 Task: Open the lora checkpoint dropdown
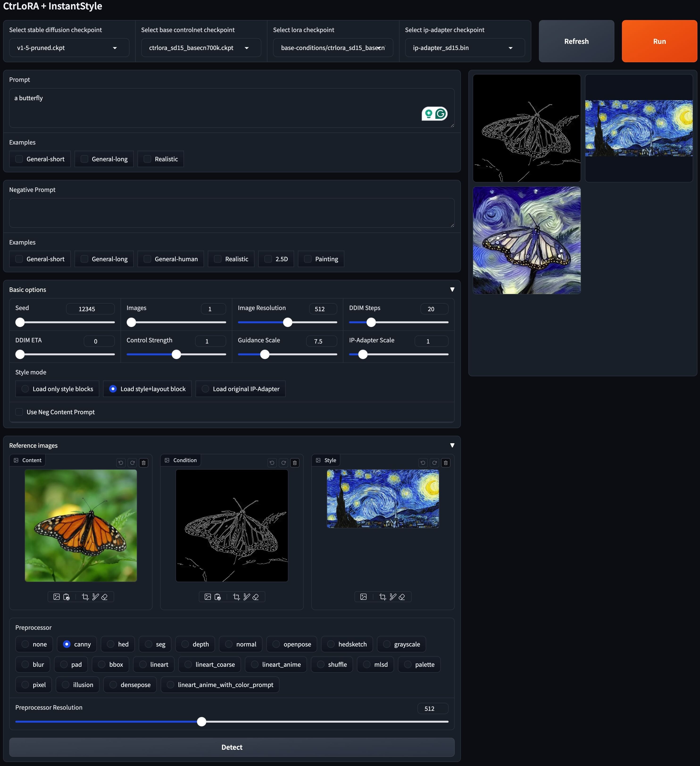(x=333, y=48)
